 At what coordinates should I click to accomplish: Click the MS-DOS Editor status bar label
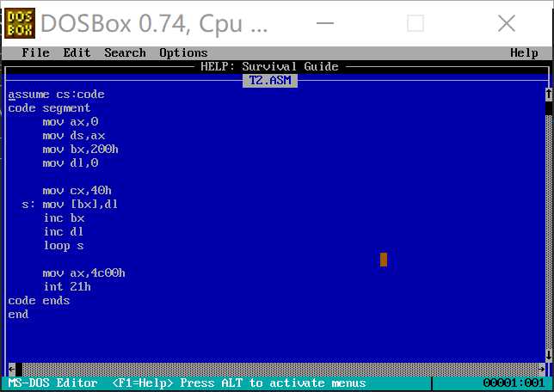[x=52, y=383]
